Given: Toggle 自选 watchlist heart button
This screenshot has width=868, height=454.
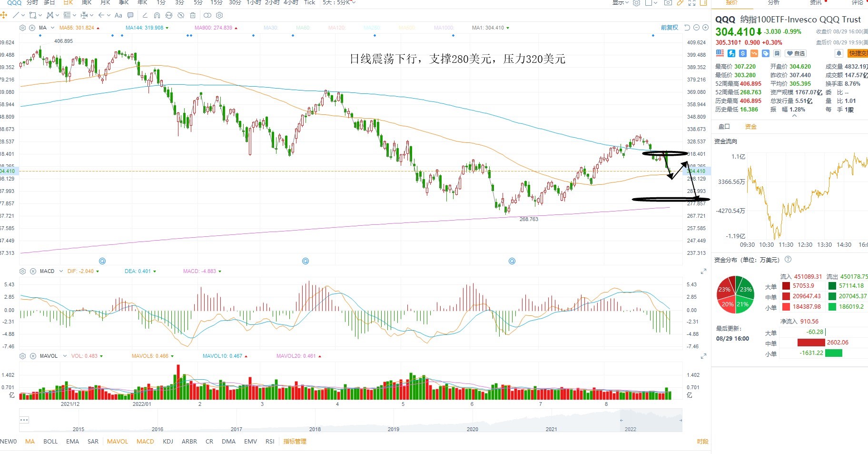Looking at the screenshot, I should (x=796, y=53).
